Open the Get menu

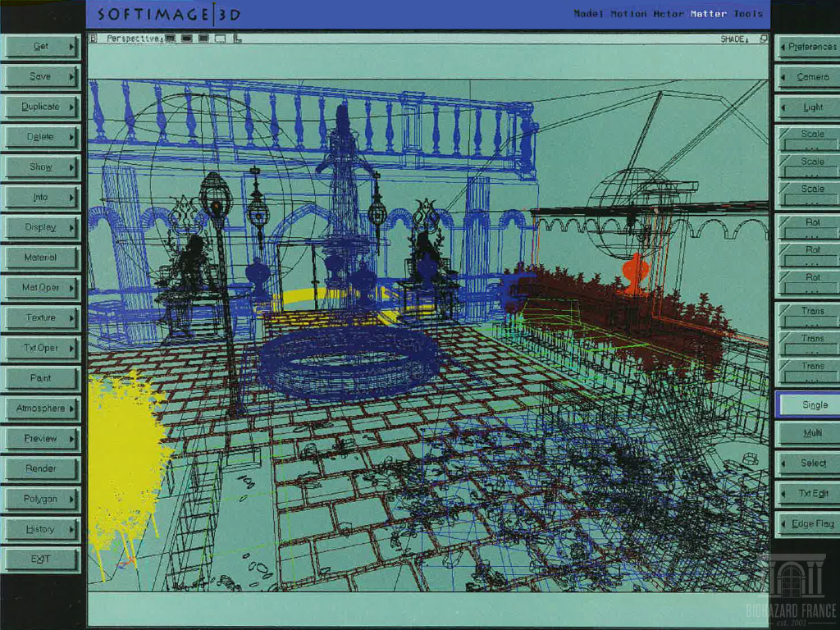click(x=41, y=47)
